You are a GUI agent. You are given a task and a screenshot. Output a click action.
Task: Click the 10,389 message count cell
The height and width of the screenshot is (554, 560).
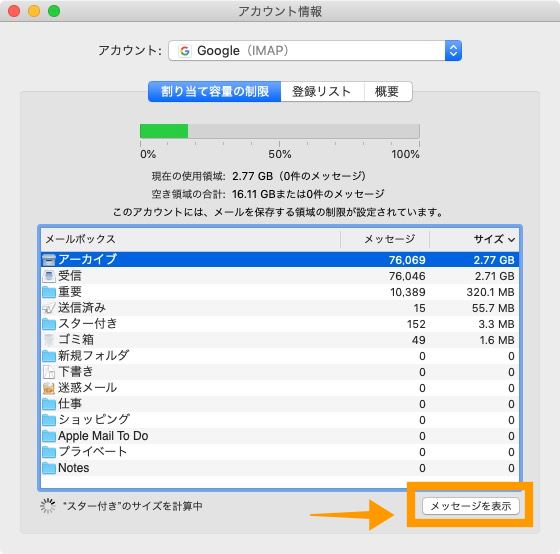408,292
